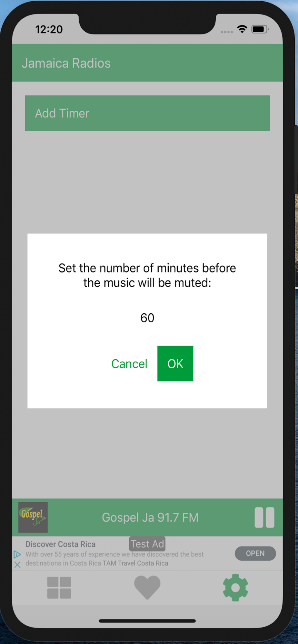
Task: Click the Gospel Ja 91.7 FM station title
Action: (150, 517)
